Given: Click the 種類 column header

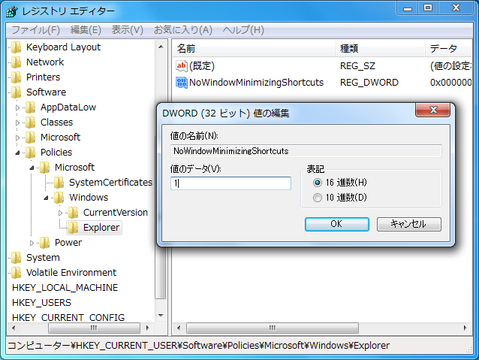Looking at the screenshot, I should [x=380, y=49].
